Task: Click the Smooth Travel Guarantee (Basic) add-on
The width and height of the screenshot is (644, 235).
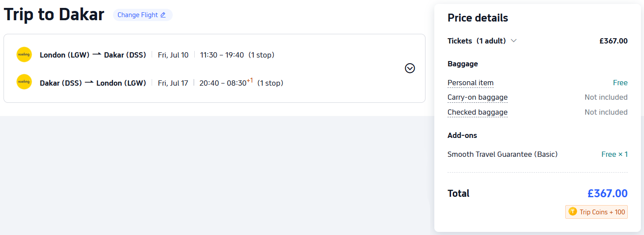Action: pyautogui.click(x=502, y=154)
